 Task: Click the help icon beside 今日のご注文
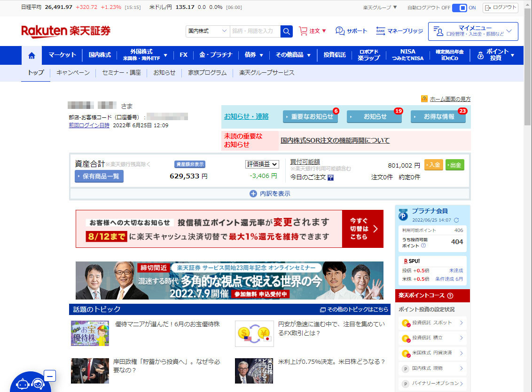pyautogui.click(x=330, y=177)
